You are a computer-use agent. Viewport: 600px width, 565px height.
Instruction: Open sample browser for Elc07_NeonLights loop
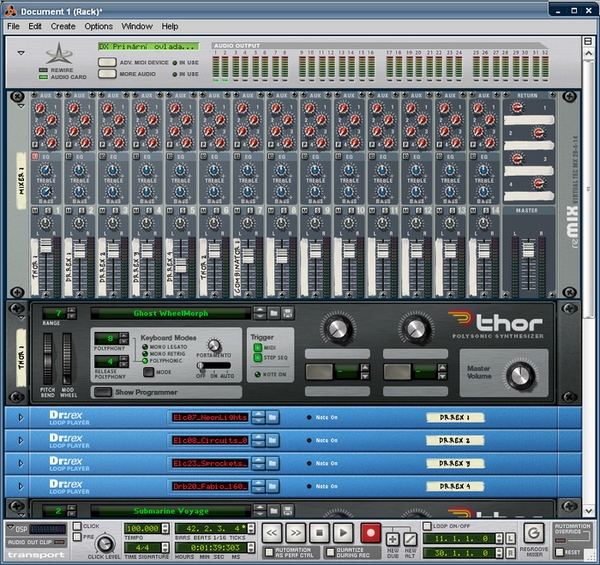(x=272, y=417)
